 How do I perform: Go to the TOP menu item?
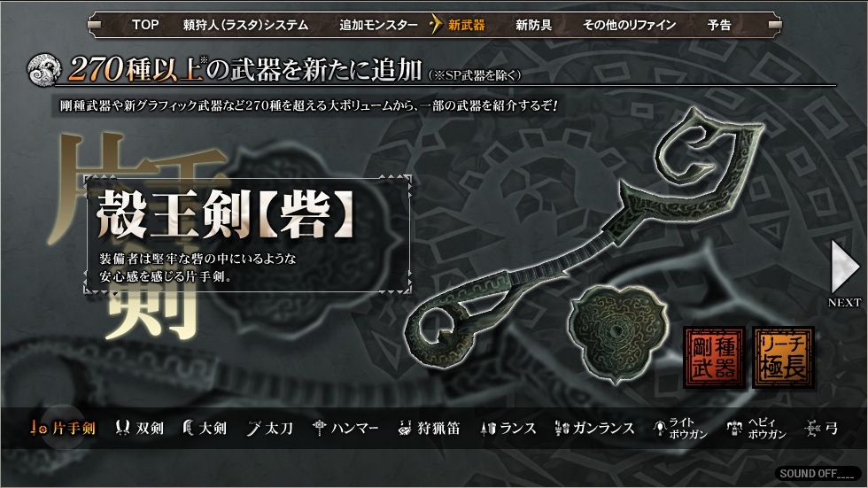pyautogui.click(x=145, y=25)
